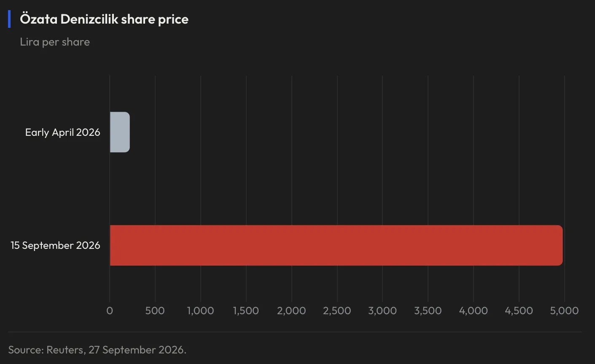Click the 4,500 axis tick label
595x364 pixels.
(x=519, y=311)
